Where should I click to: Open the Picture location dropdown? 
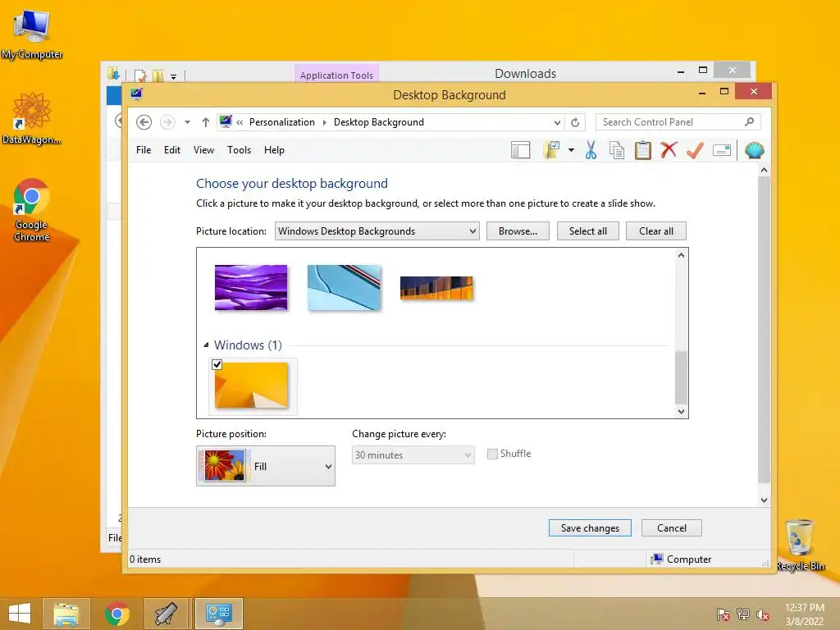pyautogui.click(x=377, y=231)
